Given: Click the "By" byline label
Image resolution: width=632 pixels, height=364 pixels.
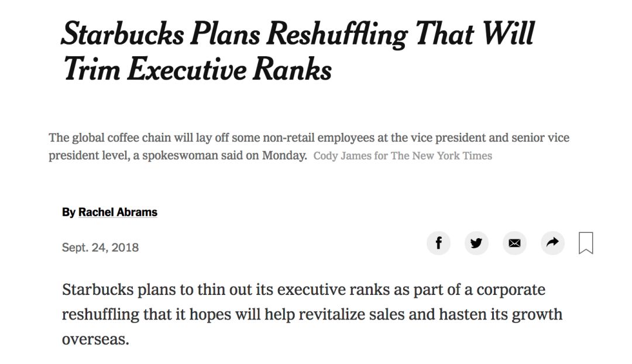Looking at the screenshot, I should (68, 212).
